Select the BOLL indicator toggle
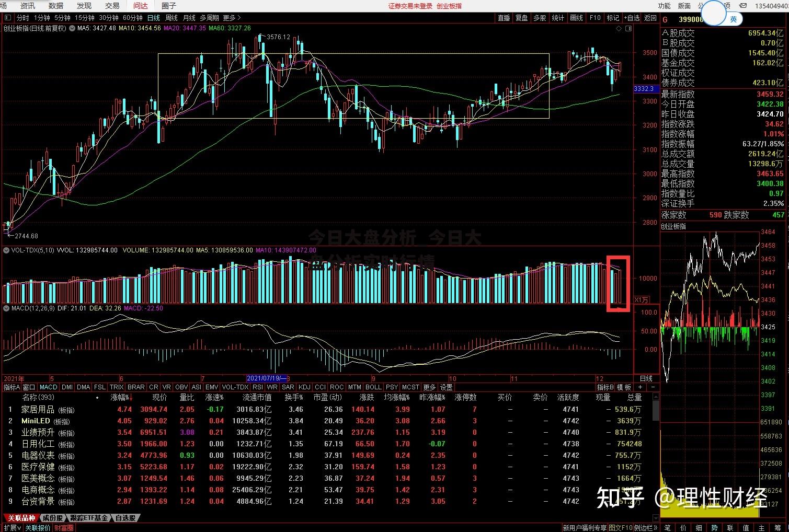The image size is (789, 532). click(x=373, y=387)
